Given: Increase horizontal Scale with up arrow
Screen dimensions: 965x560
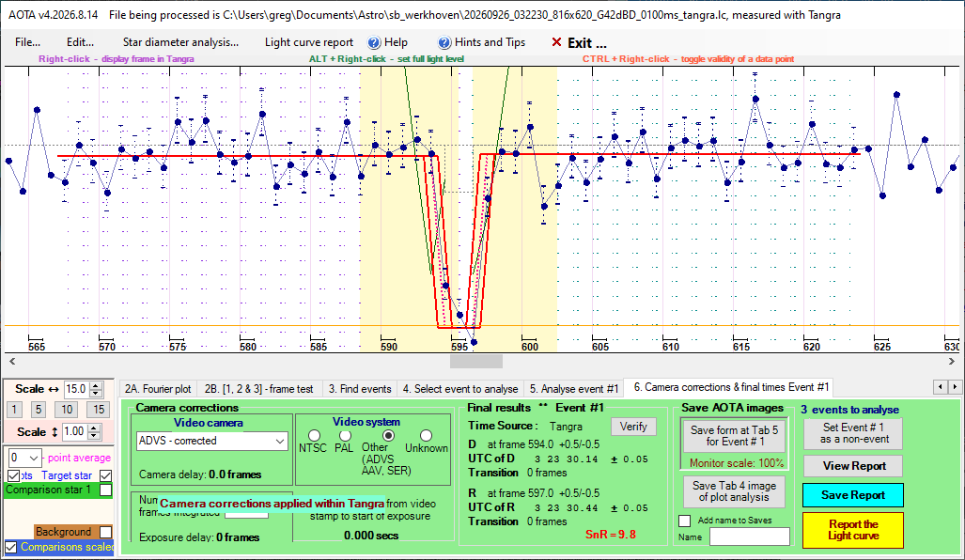Looking at the screenshot, I should (x=96, y=386).
